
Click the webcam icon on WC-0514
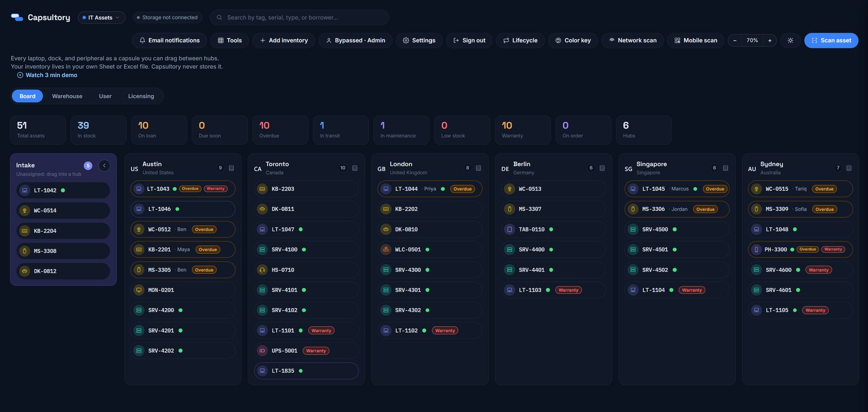(x=24, y=211)
